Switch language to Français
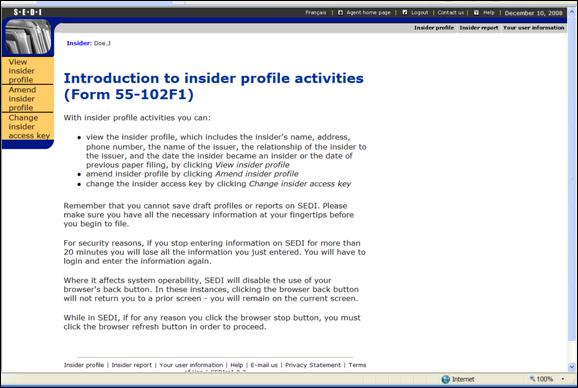The image size is (578, 388). (316, 13)
